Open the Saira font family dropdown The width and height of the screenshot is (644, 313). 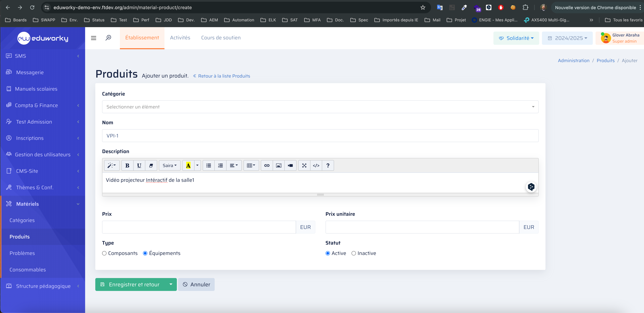pos(170,165)
